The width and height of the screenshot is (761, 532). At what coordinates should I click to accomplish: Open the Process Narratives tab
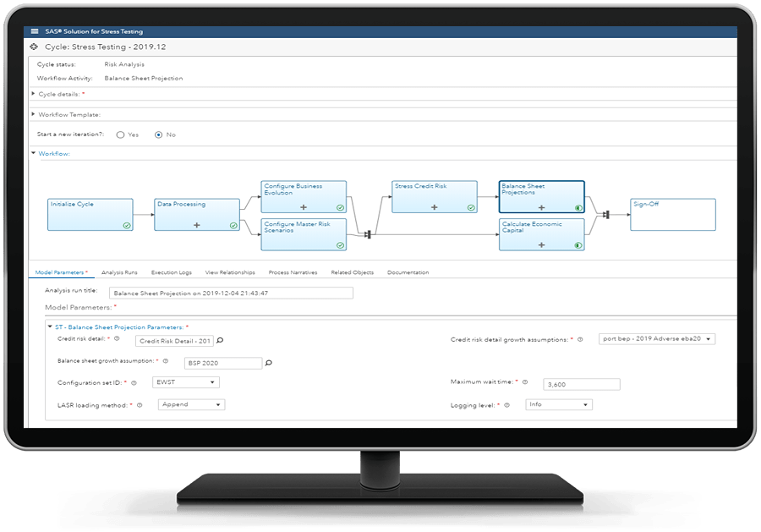(293, 273)
